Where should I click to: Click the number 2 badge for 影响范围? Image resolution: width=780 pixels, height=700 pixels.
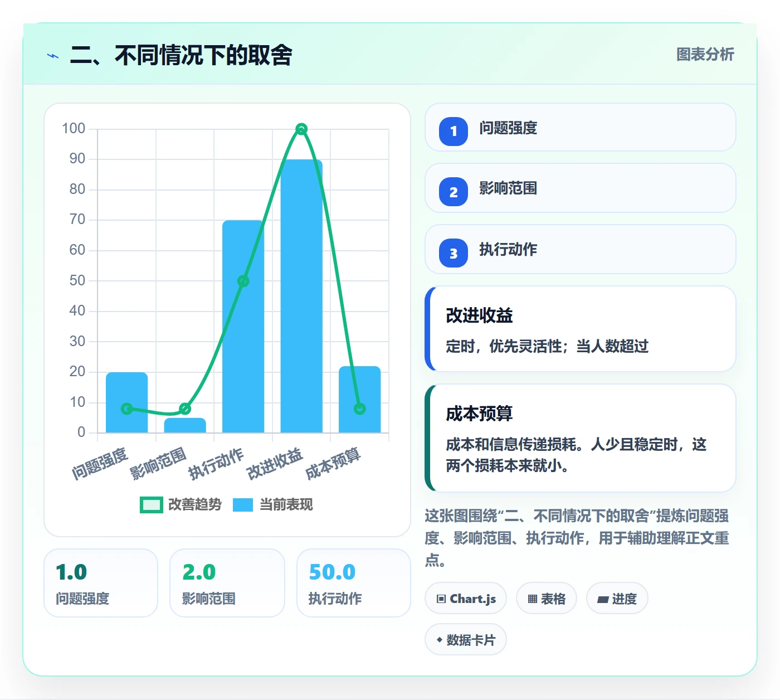point(454,192)
